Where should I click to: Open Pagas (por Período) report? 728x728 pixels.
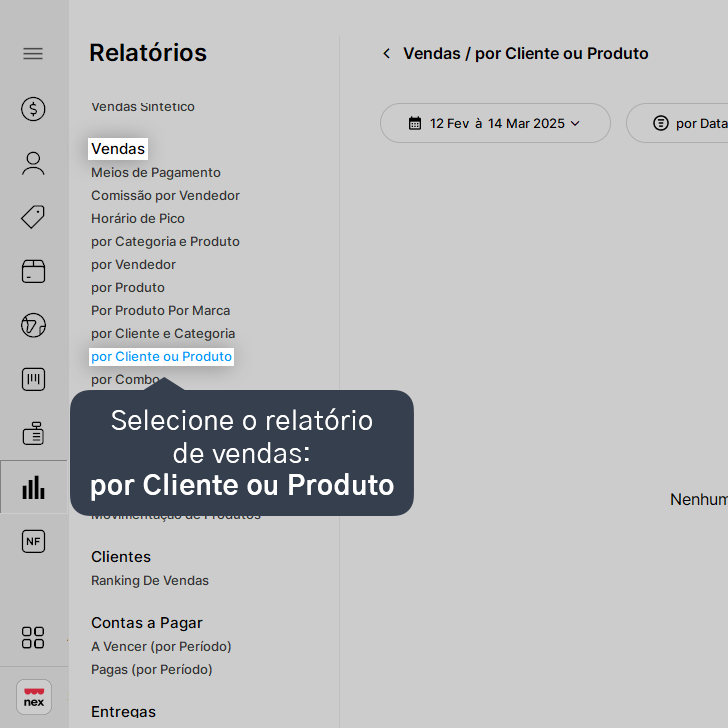point(151,670)
